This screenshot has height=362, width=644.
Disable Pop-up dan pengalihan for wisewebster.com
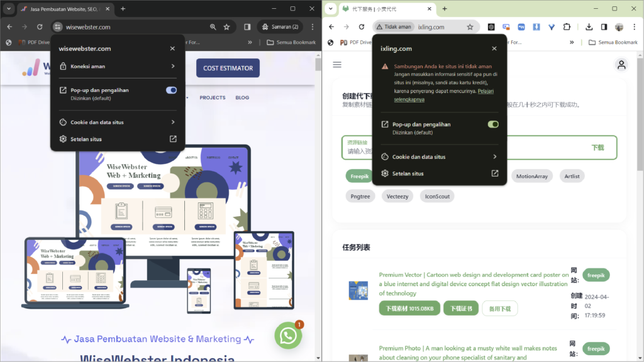tap(171, 90)
